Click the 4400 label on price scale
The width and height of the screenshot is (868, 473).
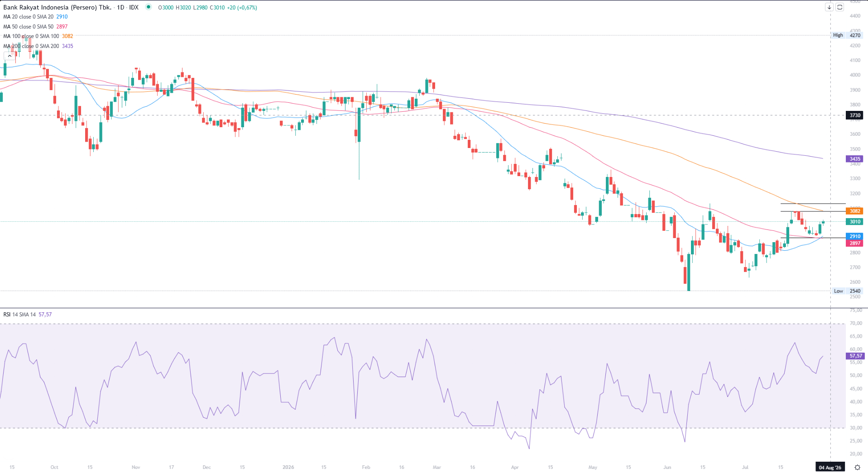click(x=855, y=16)
